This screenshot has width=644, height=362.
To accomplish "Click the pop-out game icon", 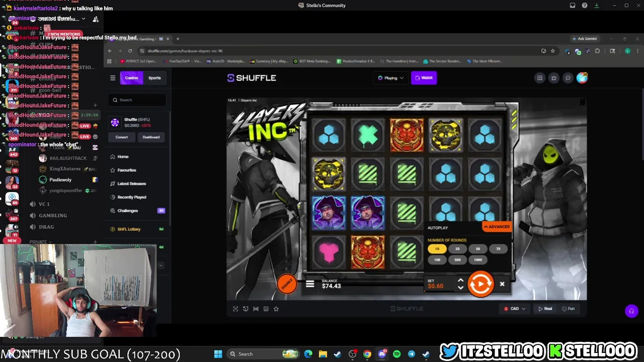I will tap(246, 309).
